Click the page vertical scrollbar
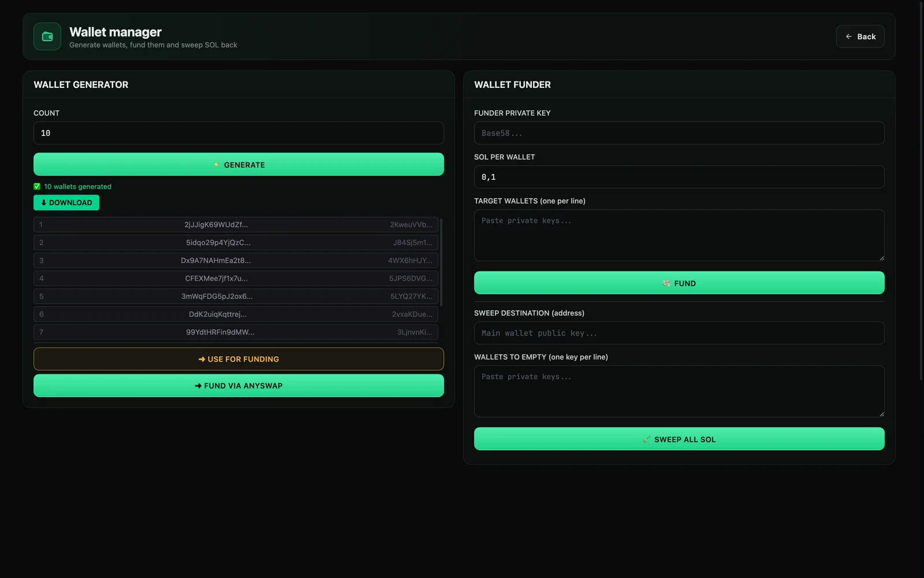This screenshot has width=924, height=578. point(921,191)
